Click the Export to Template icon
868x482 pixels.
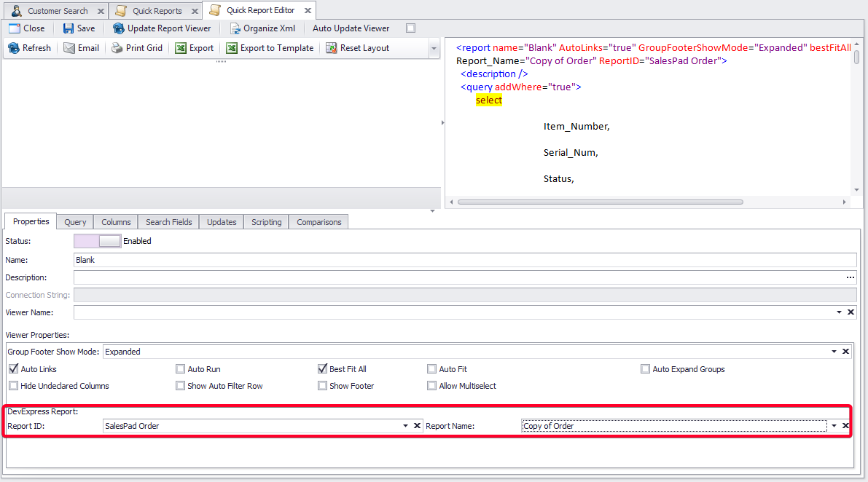pos(232,48)
